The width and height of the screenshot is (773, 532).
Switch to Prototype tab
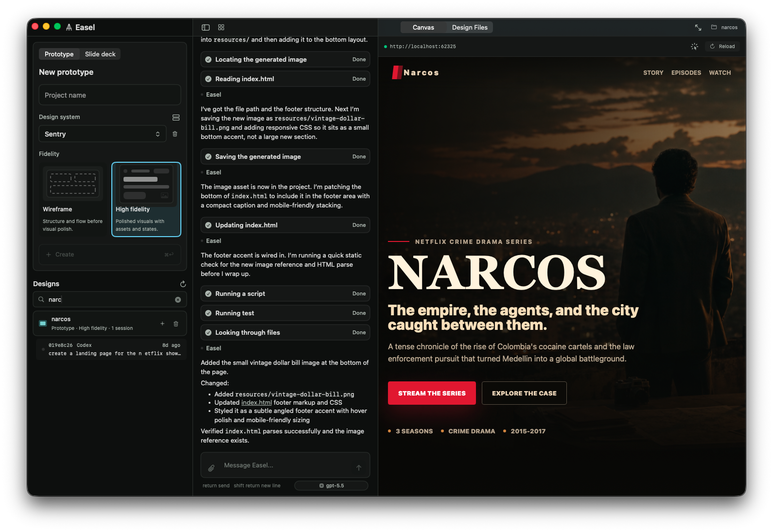click(x=59, y=54)
